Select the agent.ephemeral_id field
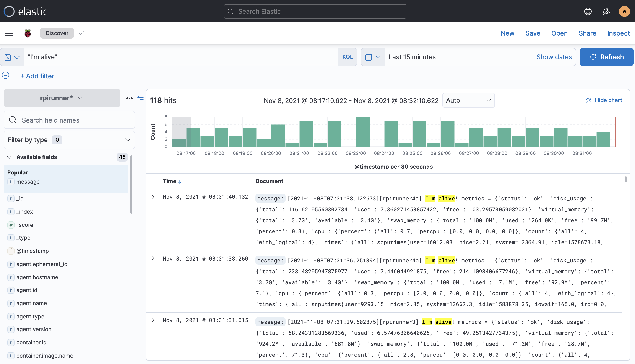The image size is (635, 364). point(42,264)
